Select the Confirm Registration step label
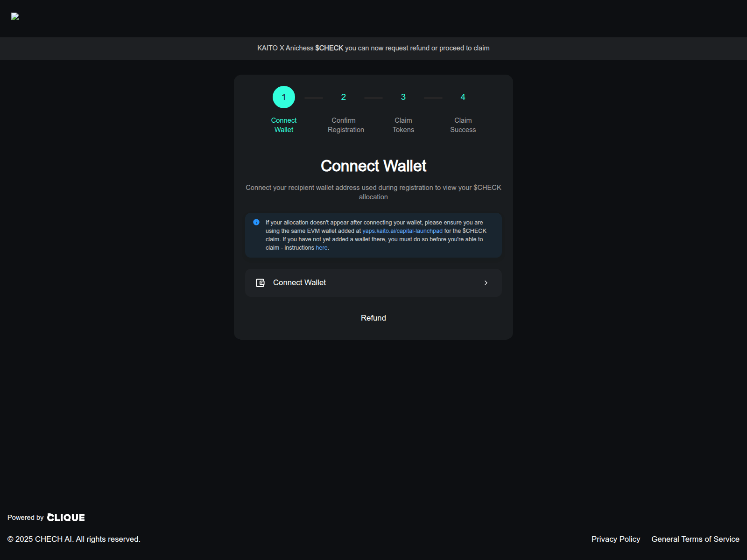Image resolution: width=747 pixels, height=560 pixels. (345, 125)
